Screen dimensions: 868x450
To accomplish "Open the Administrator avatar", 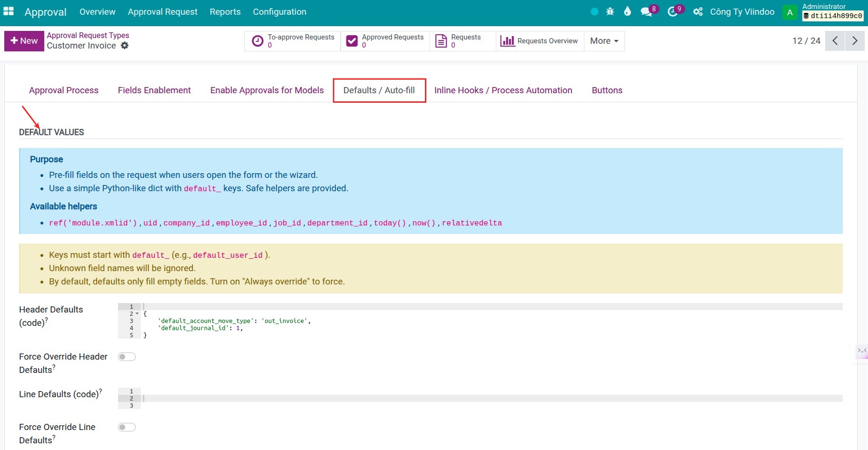I will (x=789, y=12).
